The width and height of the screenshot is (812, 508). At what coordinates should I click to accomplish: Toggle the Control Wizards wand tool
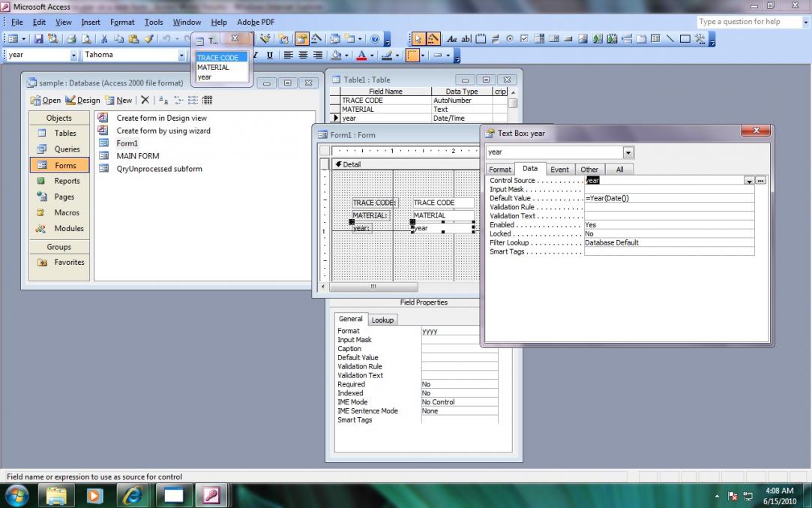[433, 39]
